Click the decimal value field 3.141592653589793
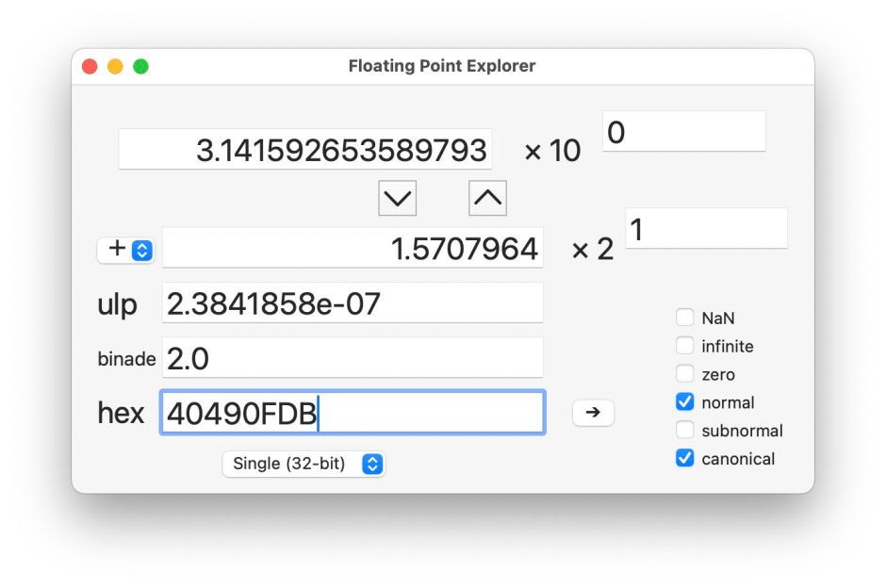886x588 pixels. [x=305, y=150]
